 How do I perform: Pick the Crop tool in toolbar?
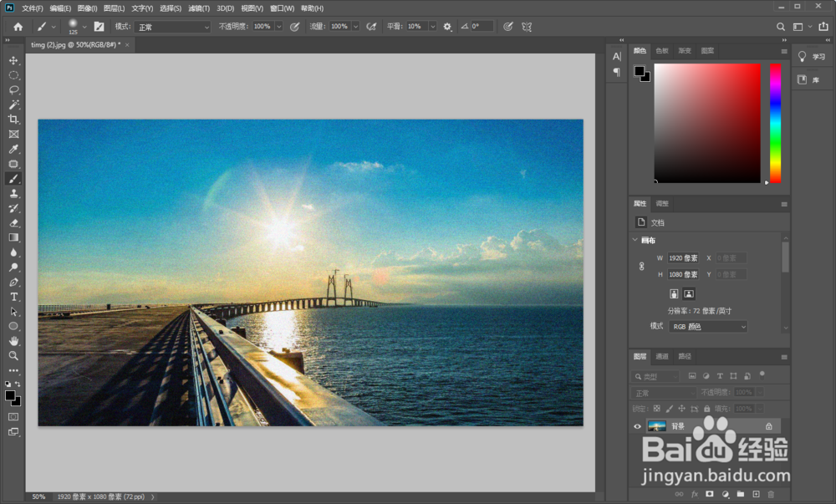point(13,120)
